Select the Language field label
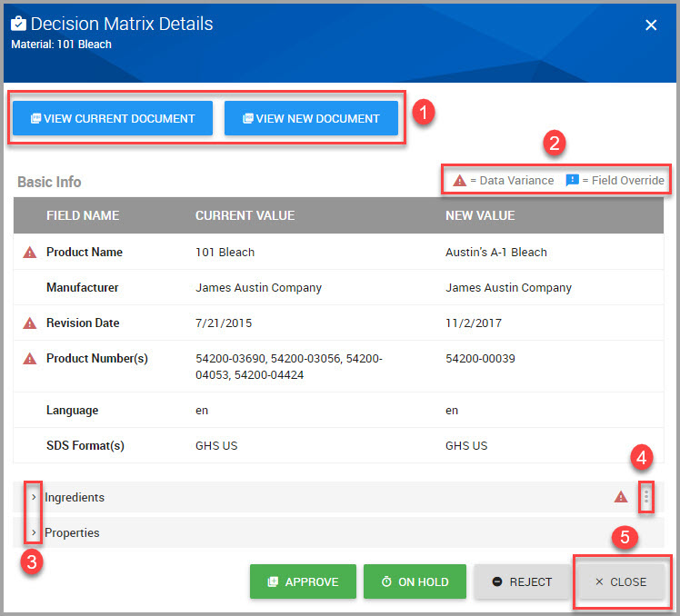 (73, 410)
